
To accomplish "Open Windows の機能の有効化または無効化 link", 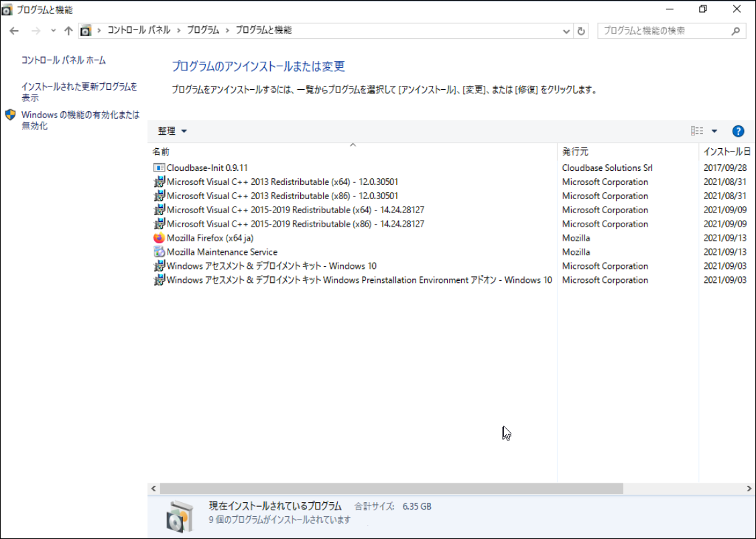I will click(80, 120).
